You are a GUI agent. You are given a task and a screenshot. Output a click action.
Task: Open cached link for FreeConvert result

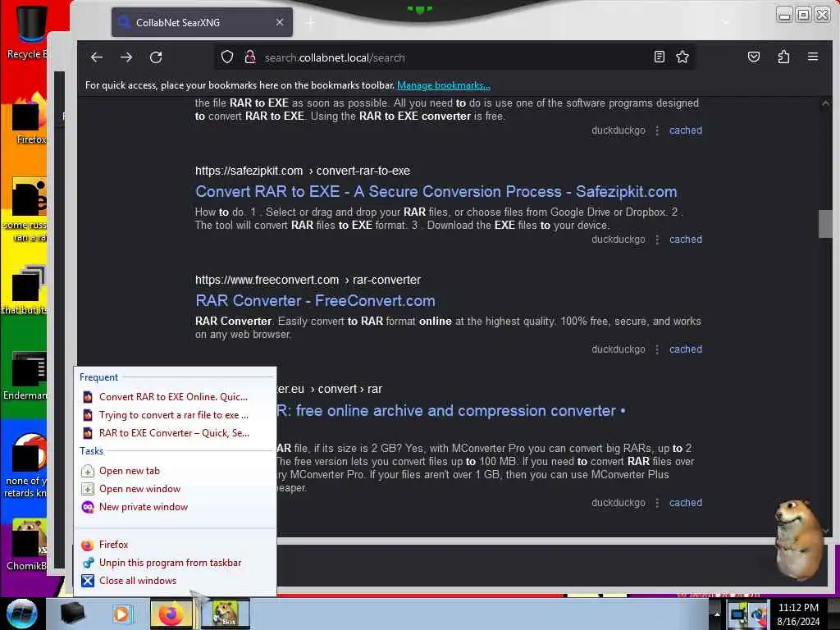click(686, 349)
